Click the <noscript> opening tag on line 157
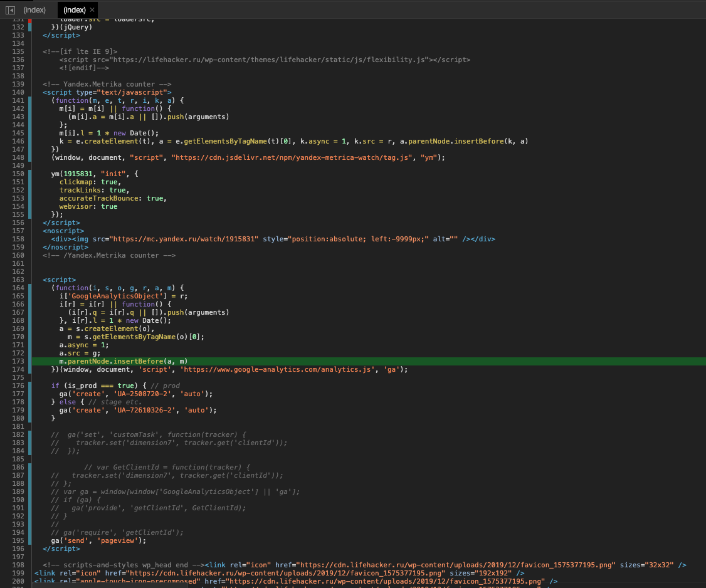This screenshot has height=588, width=706. click(63, 231)
